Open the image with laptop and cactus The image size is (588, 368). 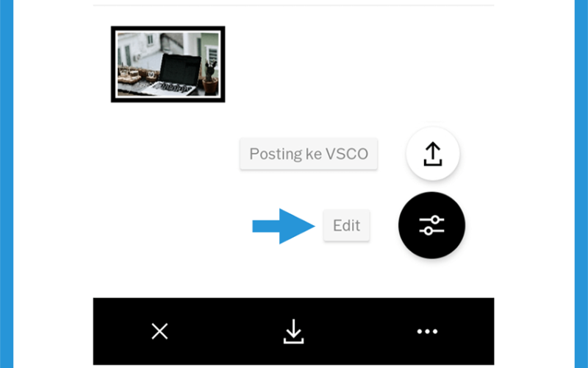pos(168,64)
